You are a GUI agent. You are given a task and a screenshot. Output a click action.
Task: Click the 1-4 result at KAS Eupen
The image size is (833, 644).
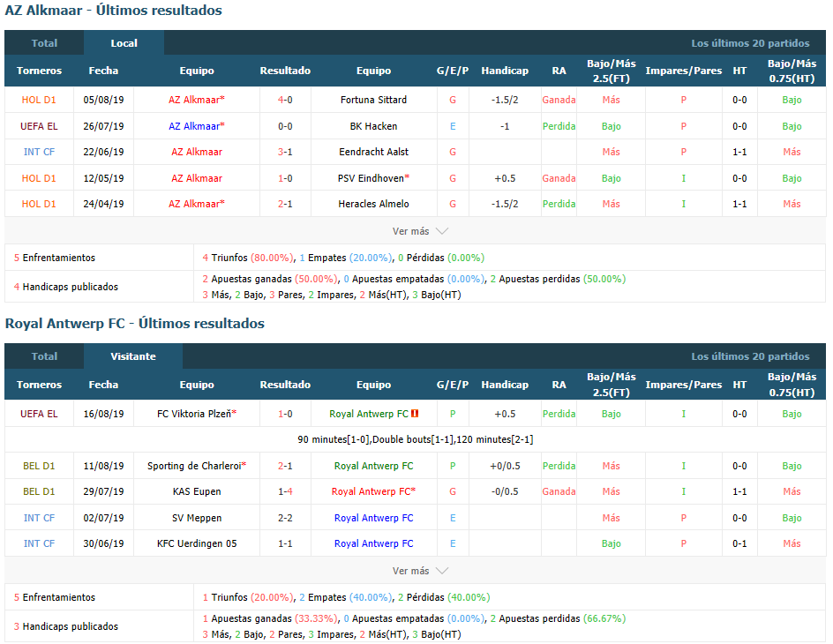285,491
